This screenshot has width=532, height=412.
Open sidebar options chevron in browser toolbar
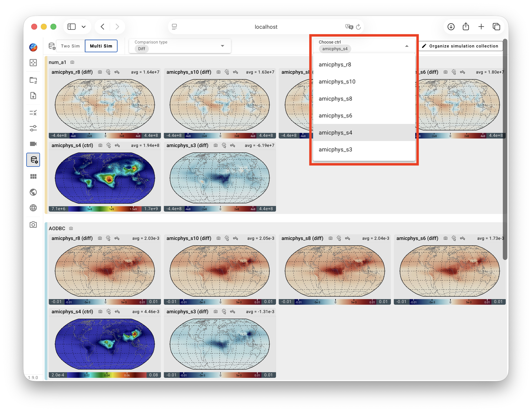[84, 27]
